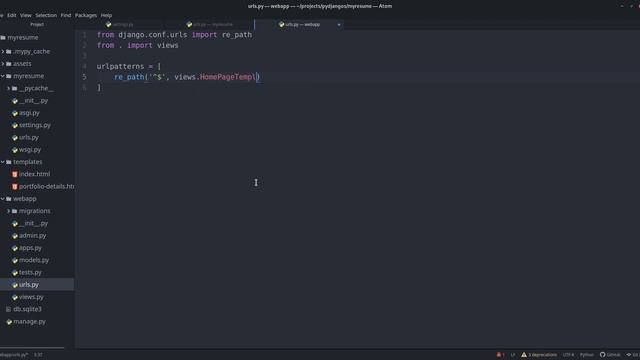
Task: Click the Python icon beside admin.py
Action: tap(15, 236)
